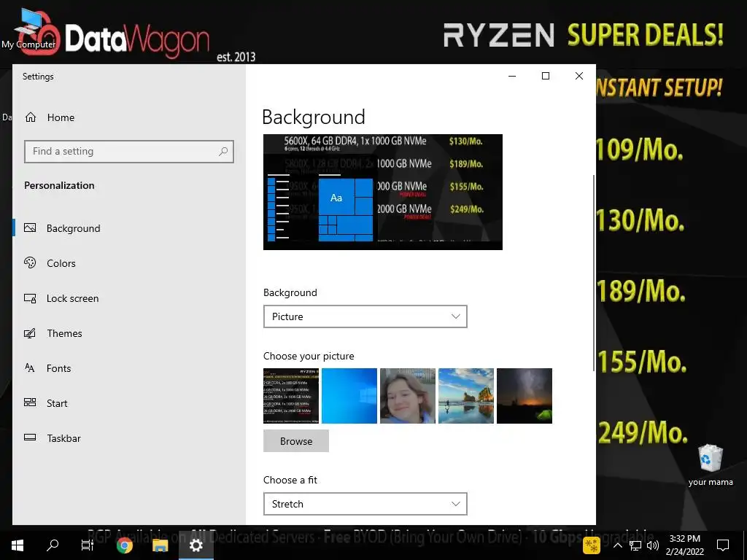Click the Themes brush icon
The width and height of the screenshot is (747, 560).
30,332
